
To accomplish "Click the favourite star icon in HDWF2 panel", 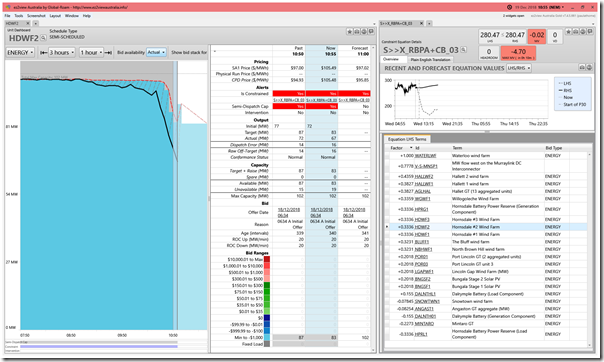I will click(x=350, y=32).
